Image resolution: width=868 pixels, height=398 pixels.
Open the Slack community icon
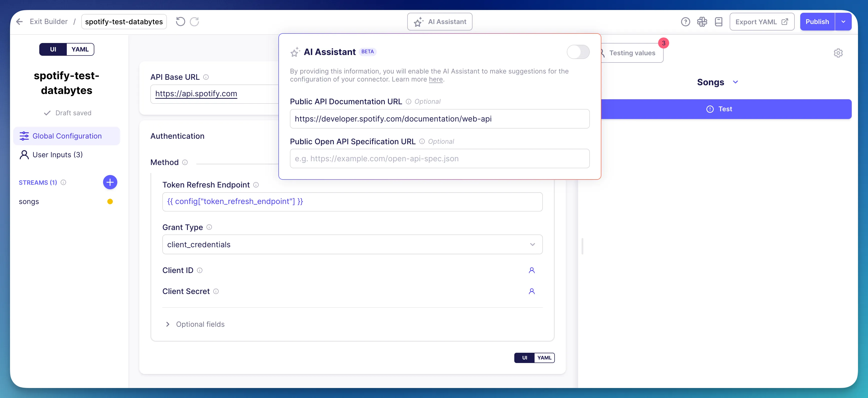tap(702, 22)
